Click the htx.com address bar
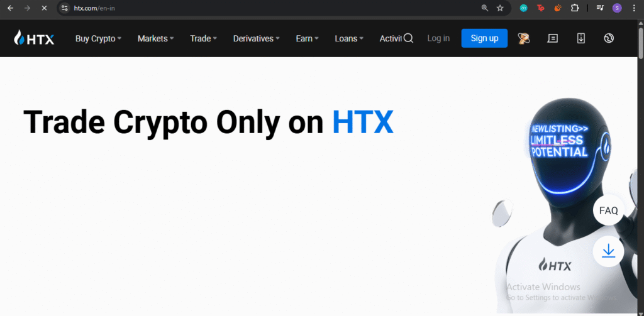 click(271, 8)
